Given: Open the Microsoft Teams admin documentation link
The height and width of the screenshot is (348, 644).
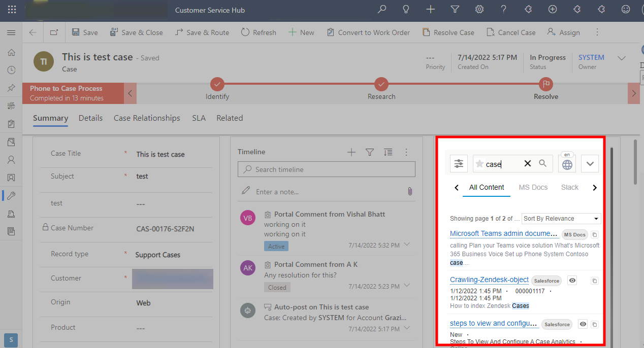Looking at the screenshot, I should 503,234.
